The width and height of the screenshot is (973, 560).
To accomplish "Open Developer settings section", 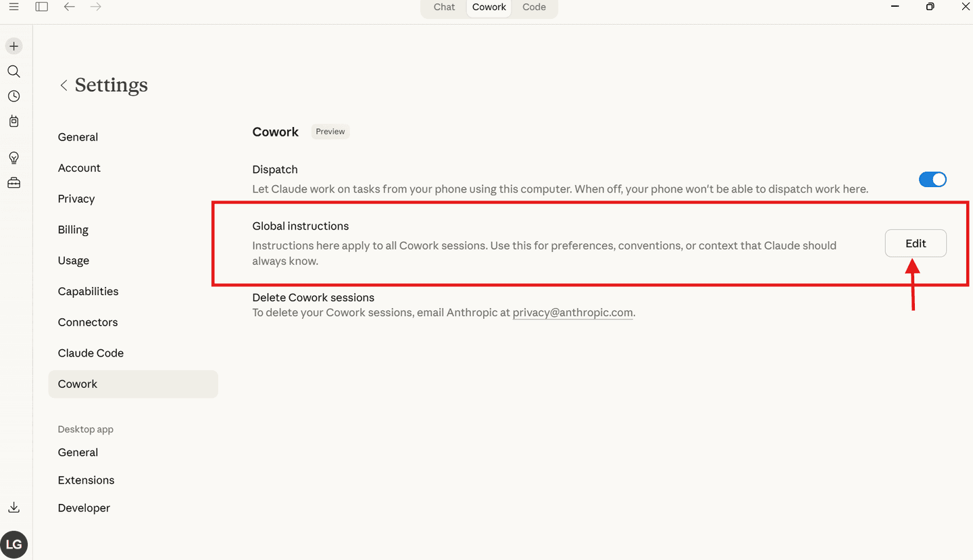I will tap(84, 508).
